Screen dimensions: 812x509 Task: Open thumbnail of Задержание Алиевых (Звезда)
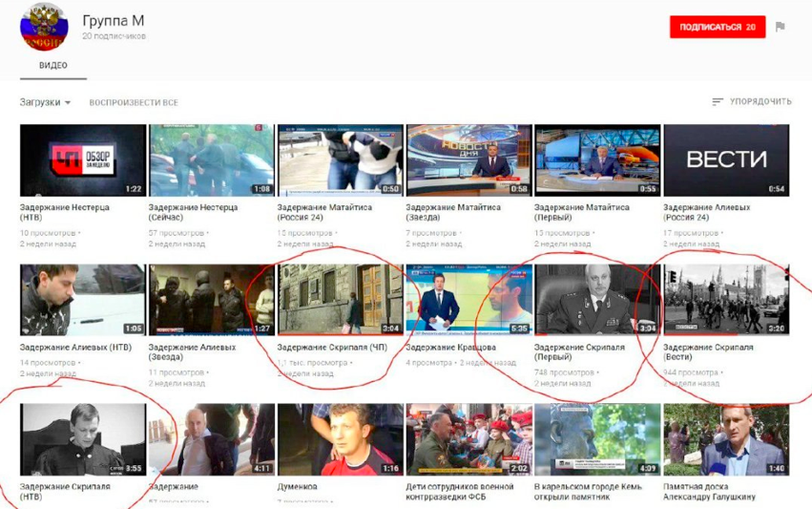[211, 300]
